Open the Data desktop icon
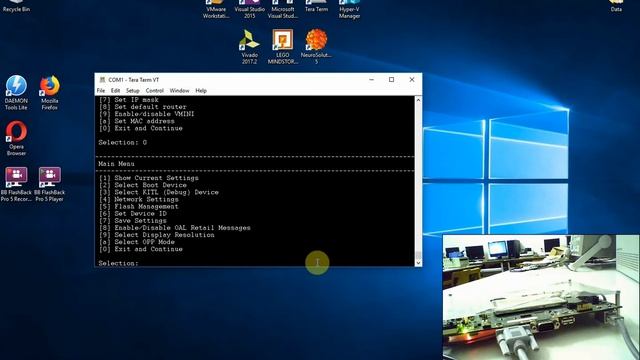The height and width of the screenshot is (360, 640). [x=616, y=6]
